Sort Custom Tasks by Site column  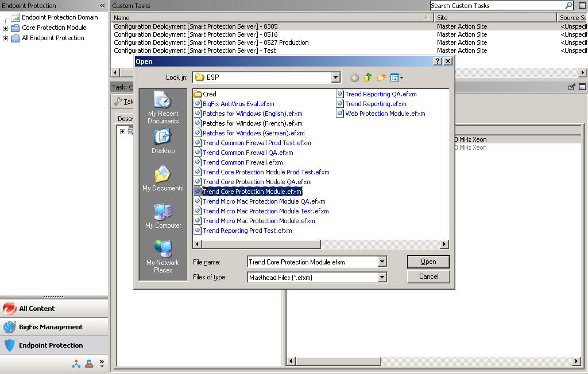pos(495,18)
